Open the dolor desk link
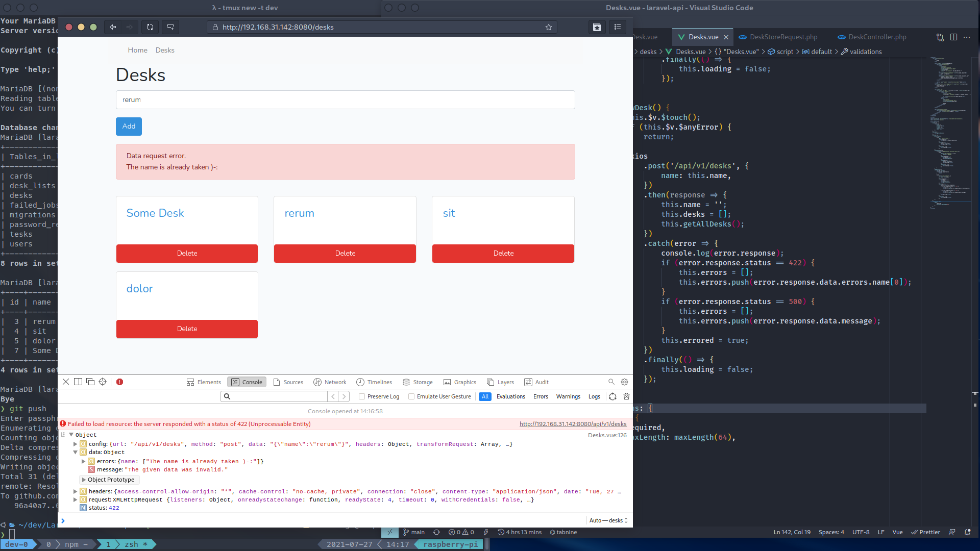 tap(139, 289)
